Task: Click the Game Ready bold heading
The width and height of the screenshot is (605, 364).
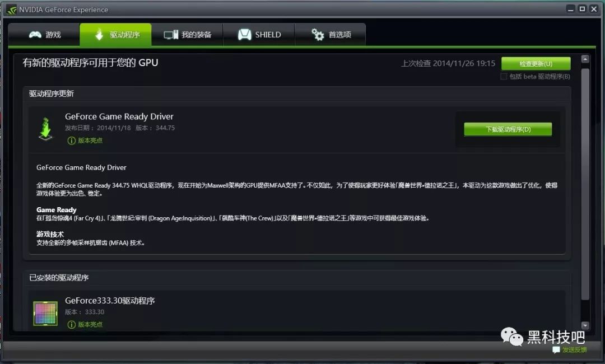Action: [x=57, y=210]
